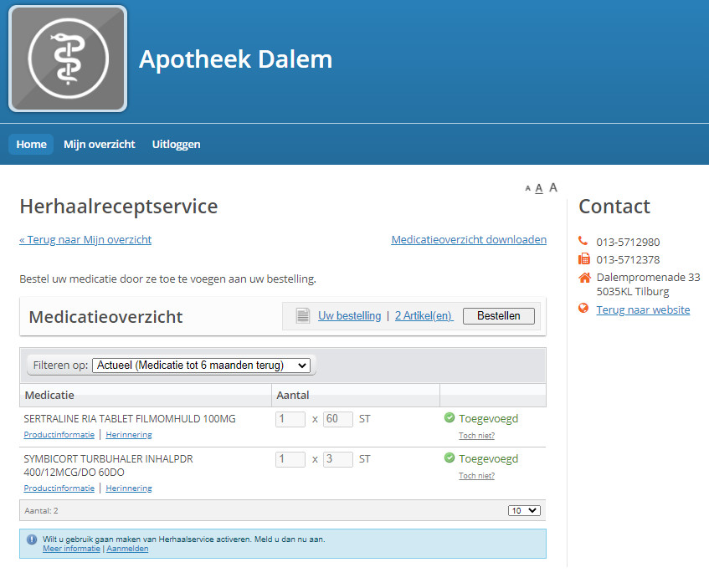
Task: Click Toegevoegd status for Symbicort
Action: (488, 459)
